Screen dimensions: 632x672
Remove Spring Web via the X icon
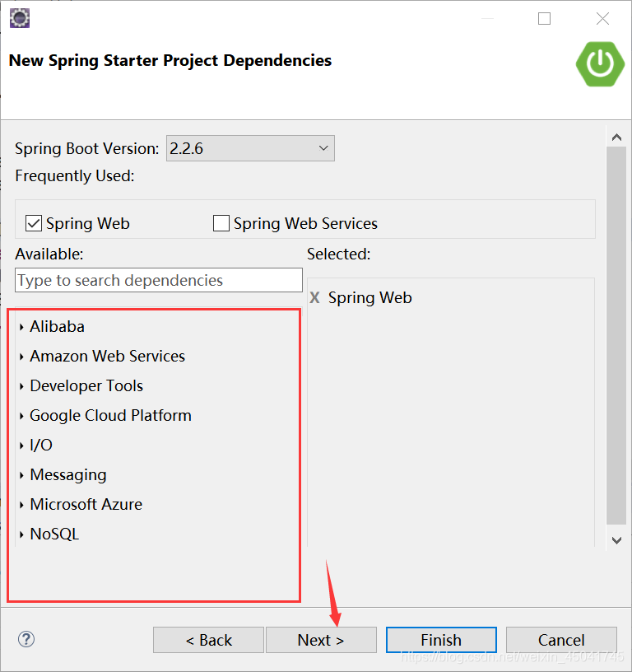(x=314, y=297)
